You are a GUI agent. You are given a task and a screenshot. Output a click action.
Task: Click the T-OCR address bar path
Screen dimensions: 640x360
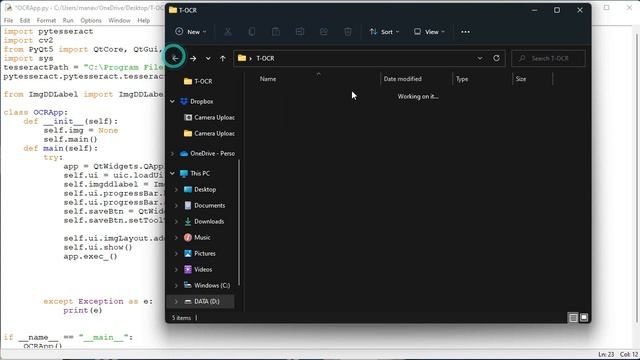(x=265, y=58)
